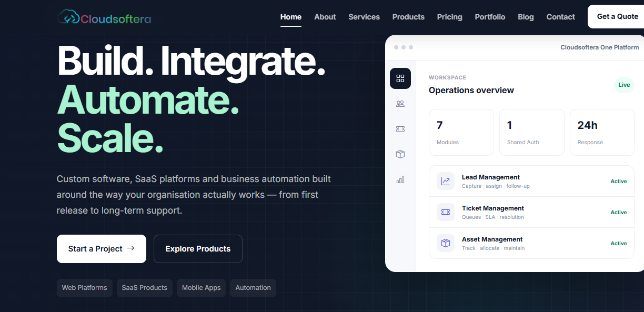Click the arrow in Start a Project

(130, 248)
